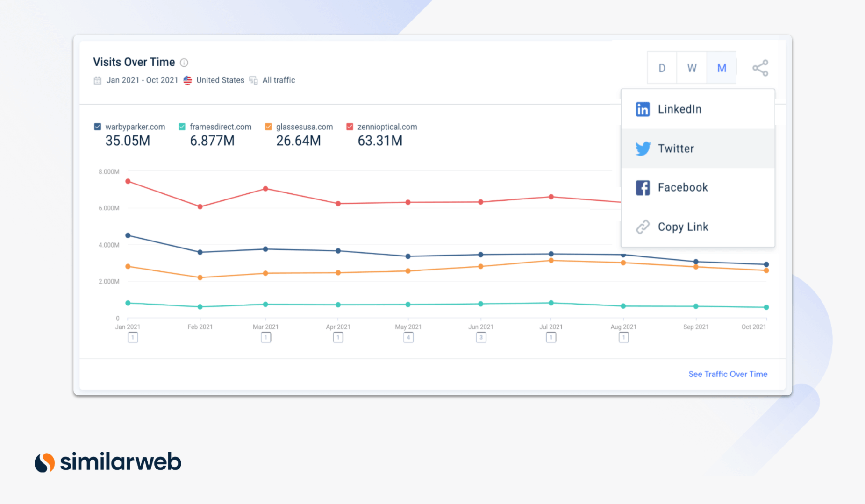The height and width of the screenshot is (504, 865).
Task: Click the All traffic filter icon
Action: (253, 80)
